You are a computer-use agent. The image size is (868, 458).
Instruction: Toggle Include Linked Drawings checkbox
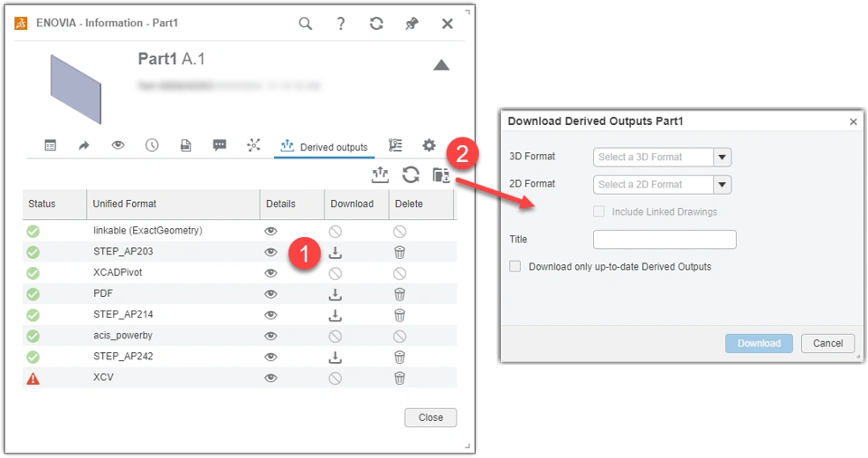pyautogui.click(x=599, y=211)
